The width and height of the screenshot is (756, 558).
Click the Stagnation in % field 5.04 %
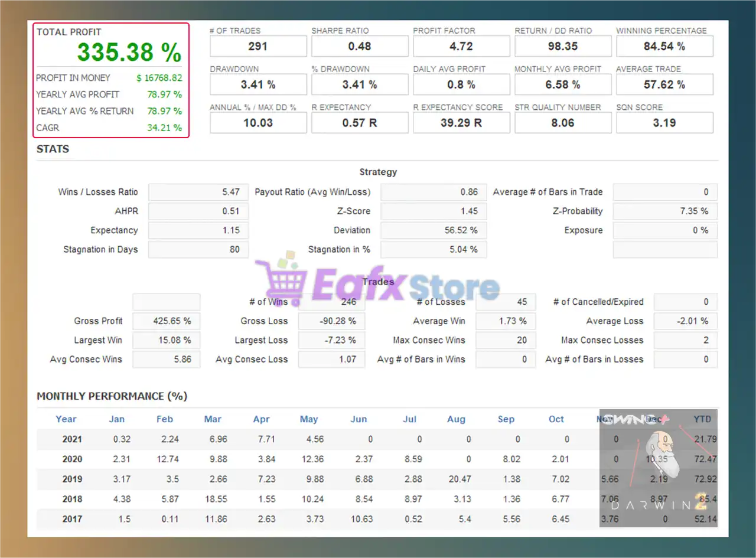(433, 249)
